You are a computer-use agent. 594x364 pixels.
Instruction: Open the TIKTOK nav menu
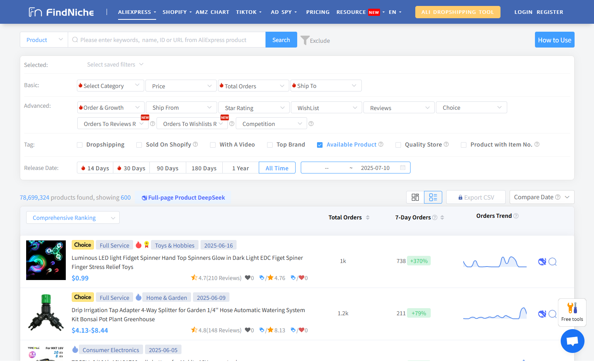(x=249, y=12)
